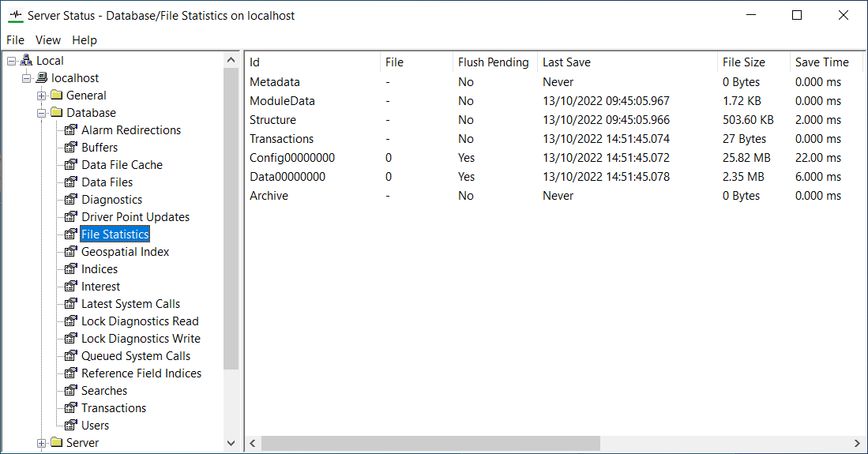Click the Latest System Calls icon
Image resolution: width=868 pixels, height=454 pixels.
click(71, 304)
